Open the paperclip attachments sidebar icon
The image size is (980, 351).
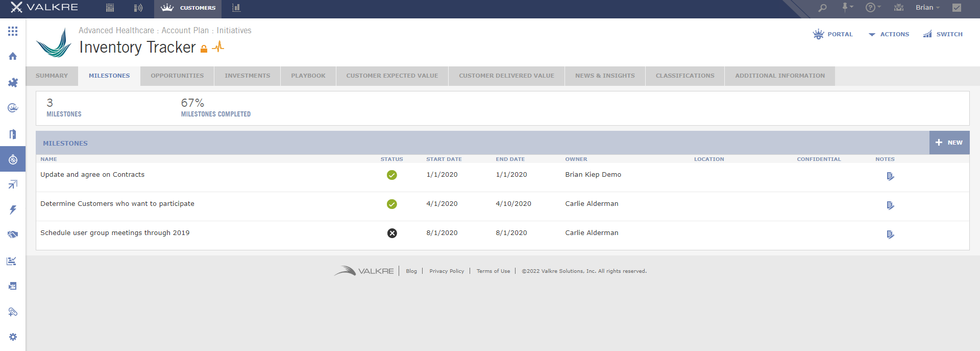[x=13, y=312]
